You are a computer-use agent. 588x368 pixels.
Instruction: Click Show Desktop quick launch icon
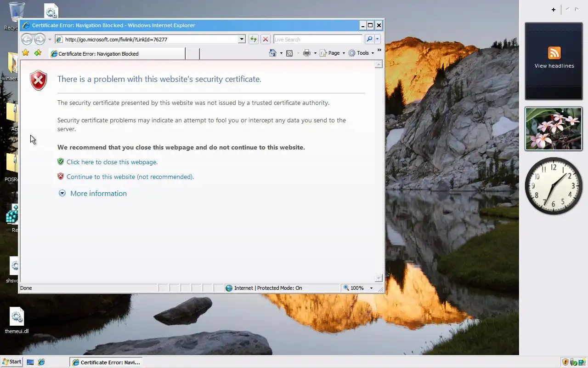[x=30, y=362]
